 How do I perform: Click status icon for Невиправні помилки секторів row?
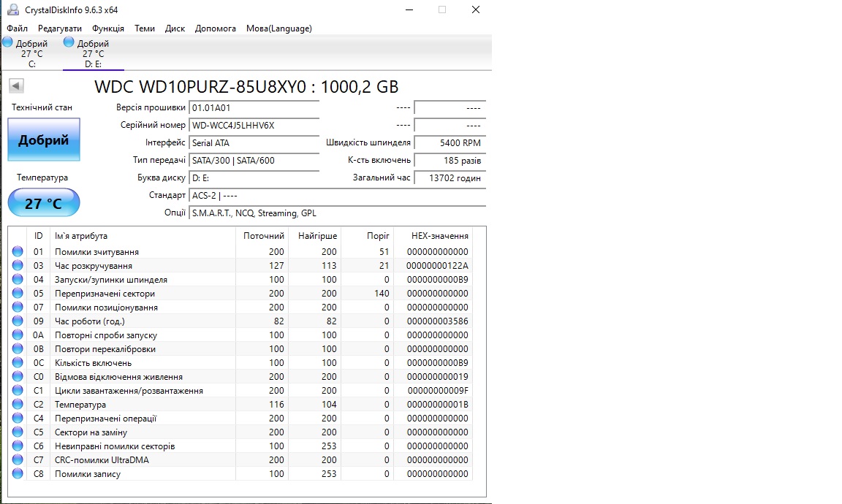pos(18,446)
